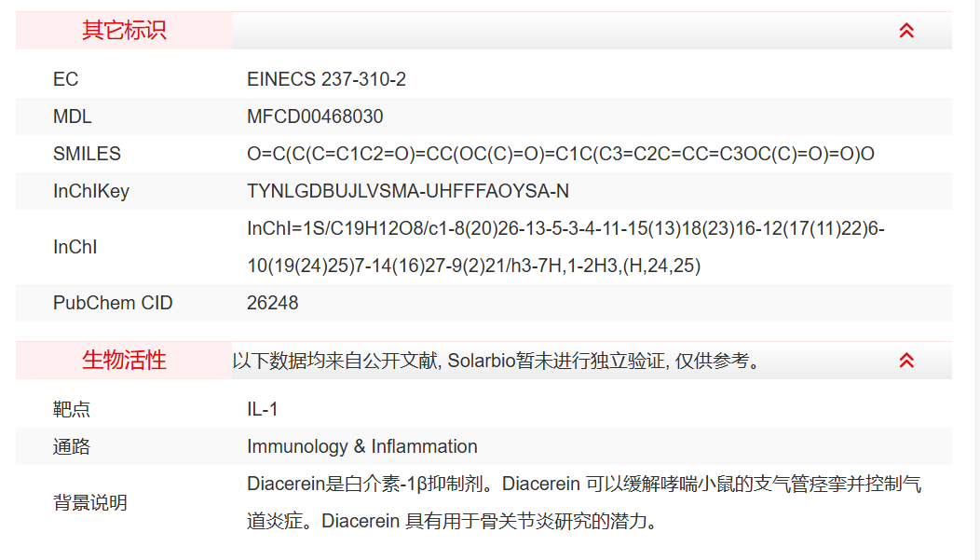The image size is (980, 560).
Task: Click the MDL number MFCD00468030
Action: coord(315,116)
